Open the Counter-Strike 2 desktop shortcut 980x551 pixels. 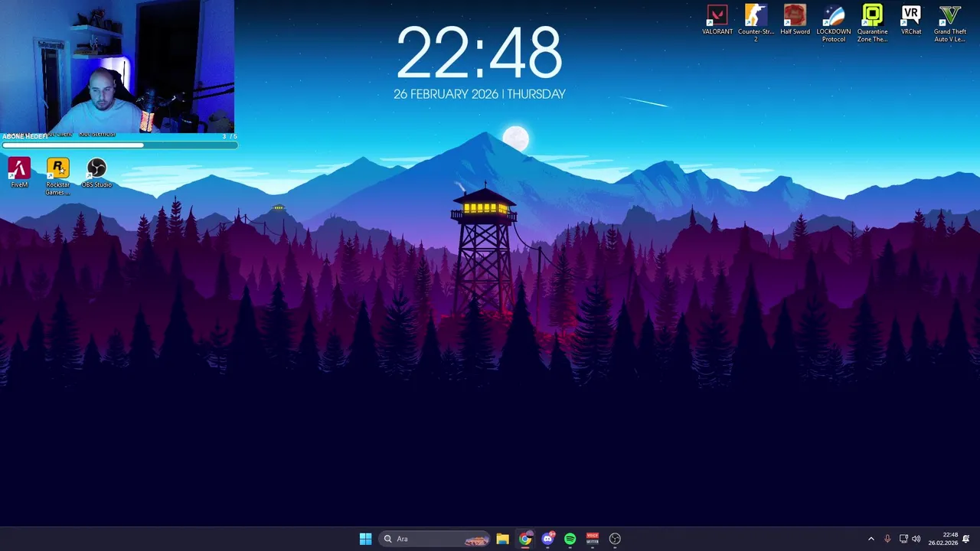(756, 24)
